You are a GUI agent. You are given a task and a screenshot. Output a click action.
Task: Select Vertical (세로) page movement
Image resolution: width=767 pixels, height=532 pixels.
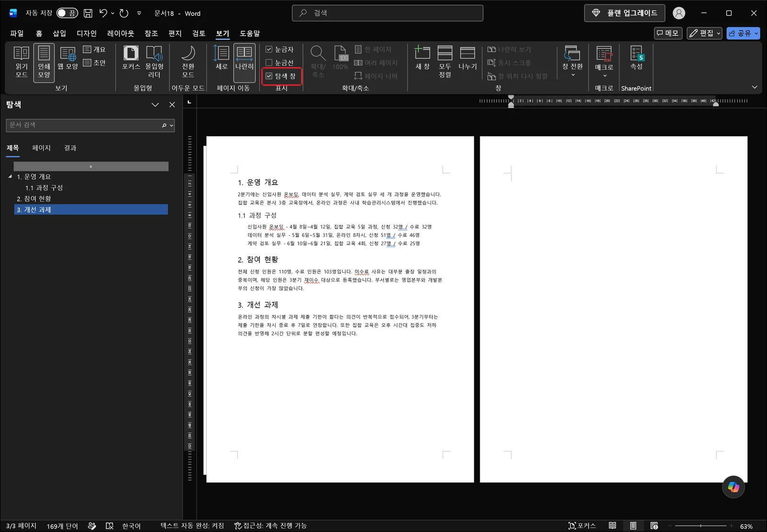click(x=221, y=58)
